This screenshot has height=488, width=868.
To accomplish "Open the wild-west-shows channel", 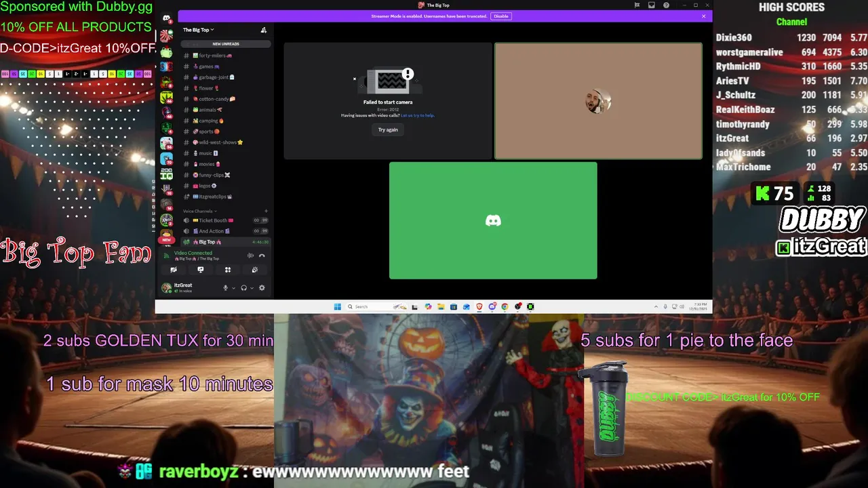I will 226,142.
